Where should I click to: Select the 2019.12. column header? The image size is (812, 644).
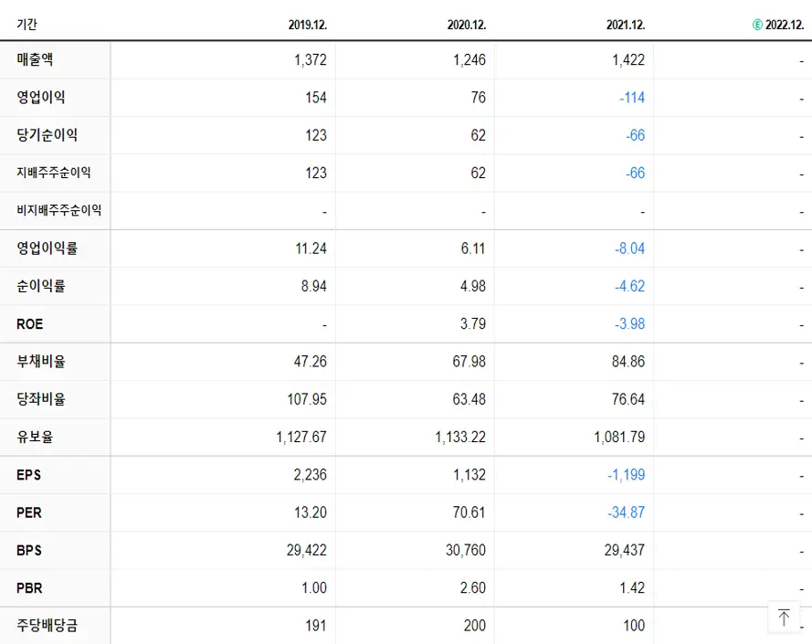coord(308,25)
